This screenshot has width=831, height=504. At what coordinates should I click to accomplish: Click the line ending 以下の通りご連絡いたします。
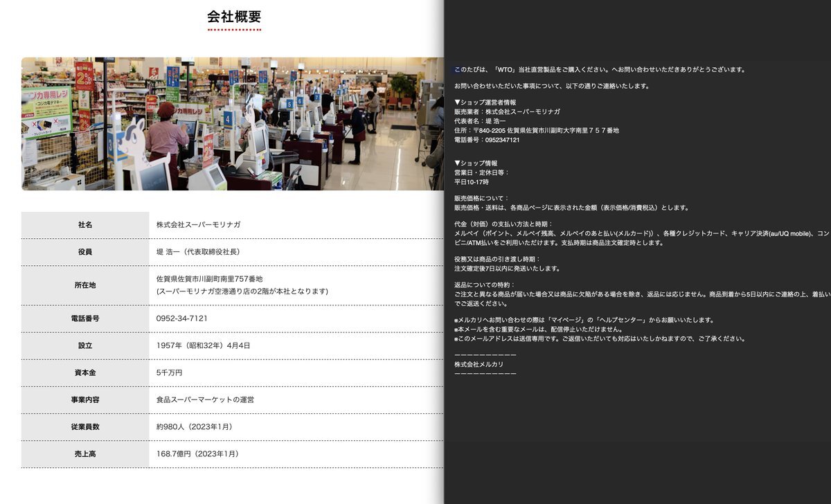click(552, 86)
